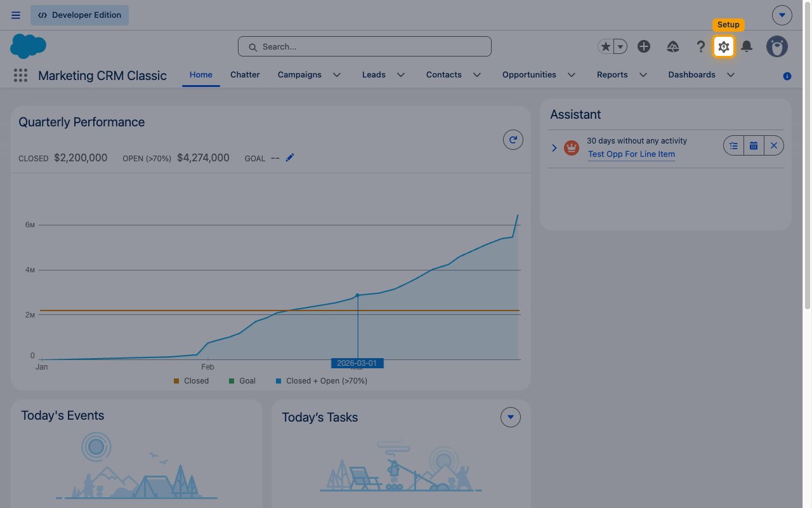Open the user profile avatar
The image size is (812, 508).
click(x=777, y=46)
